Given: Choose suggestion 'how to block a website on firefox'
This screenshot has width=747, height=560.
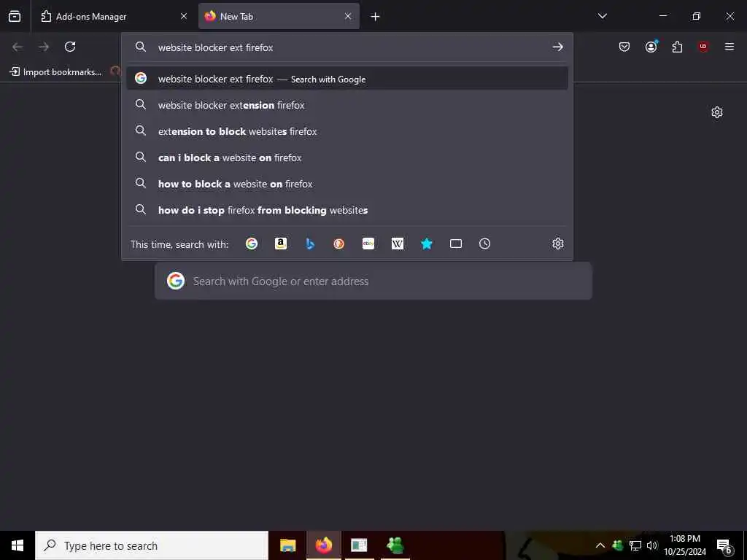Looking at the screenshot, I should tap(347, 183).
